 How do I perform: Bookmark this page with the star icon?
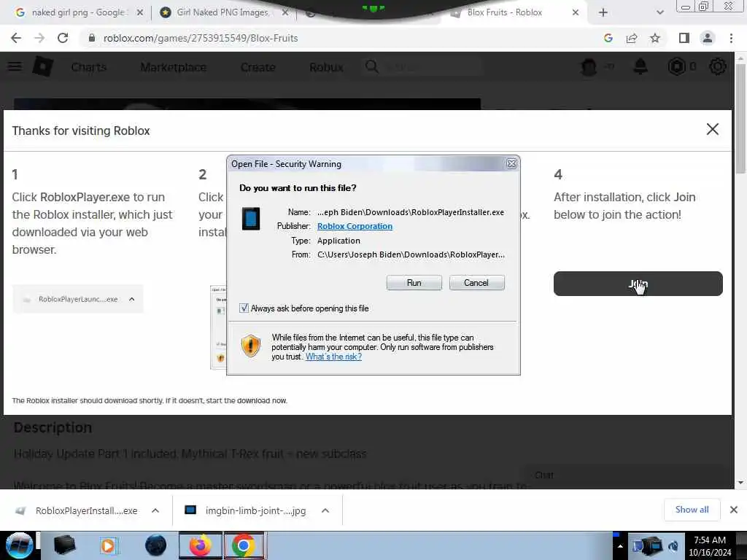click(655, 38)
